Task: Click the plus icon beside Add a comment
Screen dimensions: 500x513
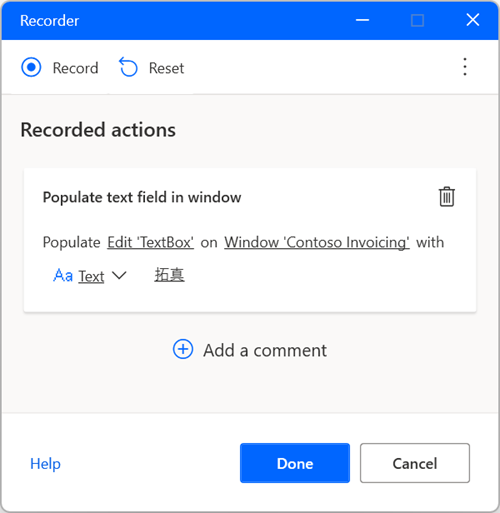Action: [183, 349]
